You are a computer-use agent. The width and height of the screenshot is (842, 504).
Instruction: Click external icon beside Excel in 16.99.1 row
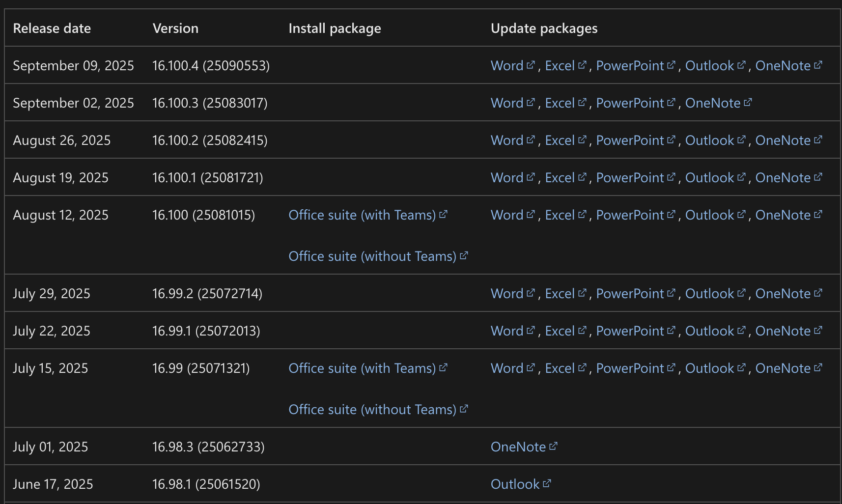pos(582,330)
